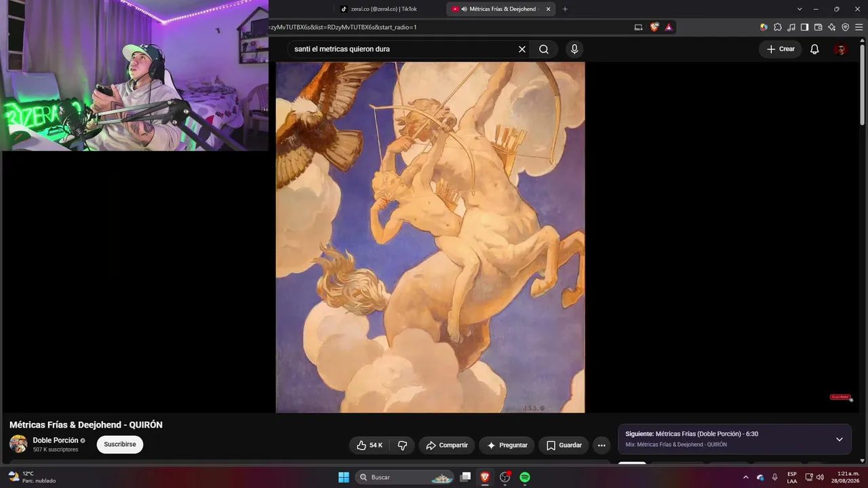Expand the tab search dropdown chevron
Screen dimensions: 868x488
click(x=800, y=9)
